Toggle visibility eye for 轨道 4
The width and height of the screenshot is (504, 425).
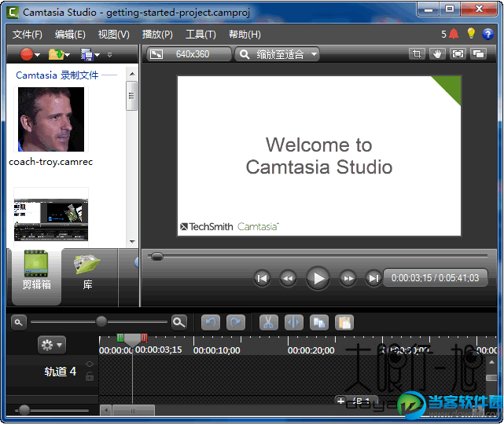click(x=90, y=364)
